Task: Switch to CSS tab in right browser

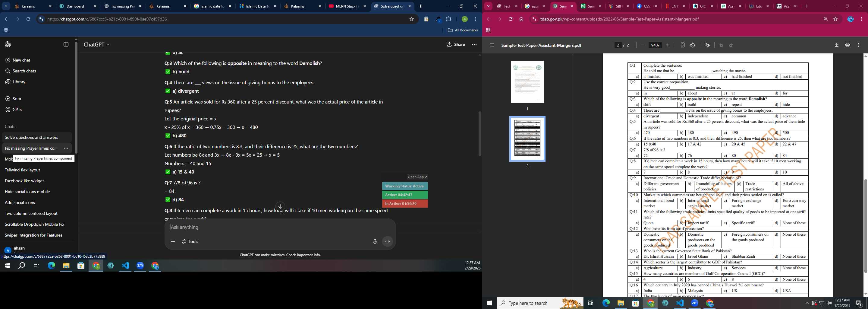Action: click(x=646, y=6)
